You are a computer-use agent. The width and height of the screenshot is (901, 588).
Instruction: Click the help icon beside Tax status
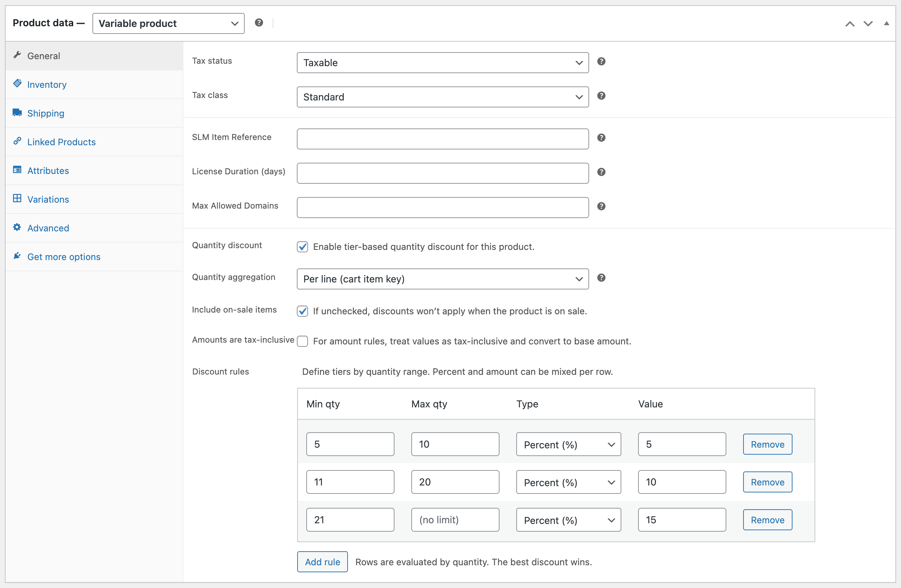(x=601, y=61)
